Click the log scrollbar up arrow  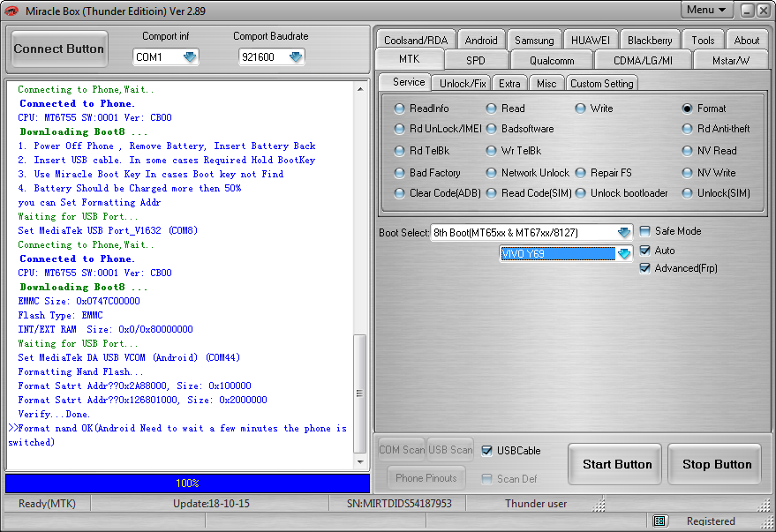pos(360,89)
